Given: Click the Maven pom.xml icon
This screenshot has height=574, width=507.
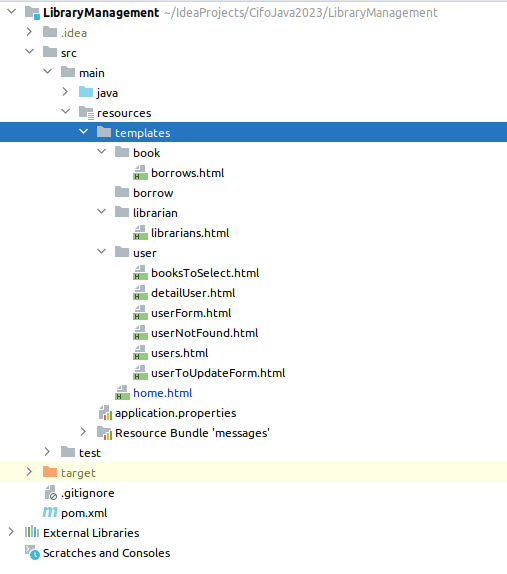Looking at the screenshot, I should (x=50, y=512).
